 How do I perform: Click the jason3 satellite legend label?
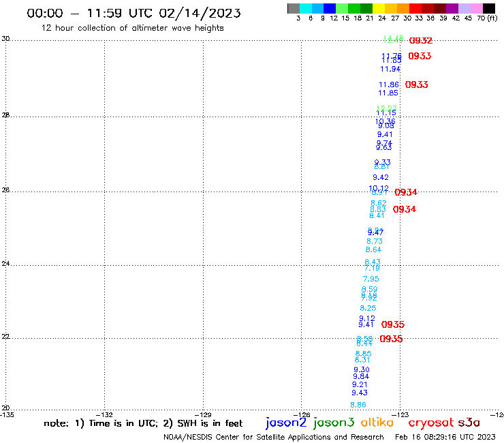(334, 423)
